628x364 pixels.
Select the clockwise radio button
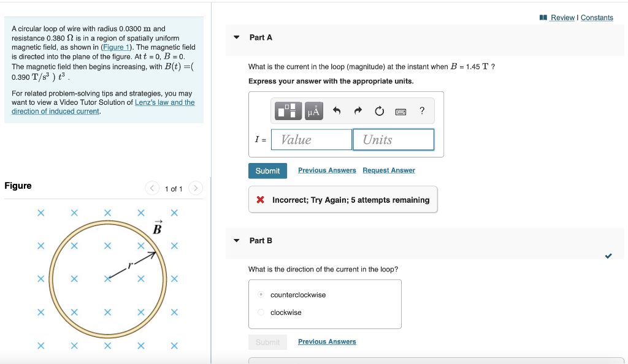tap(261, 312)
